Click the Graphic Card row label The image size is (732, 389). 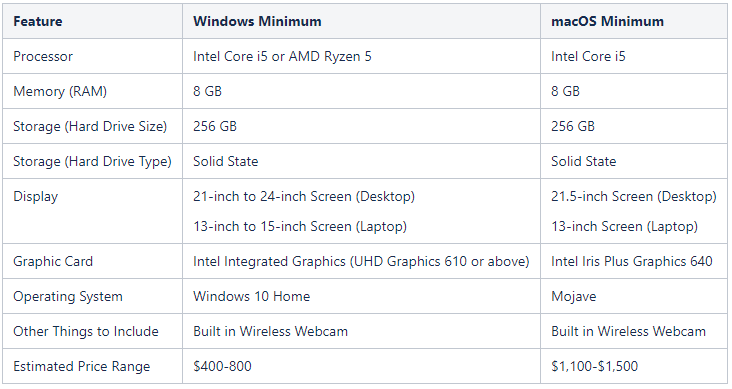coord(53,262)
